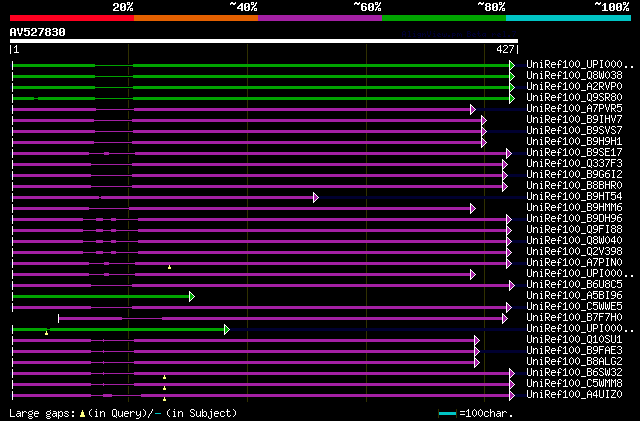Click the arrowhead ending the B7F7H0 alignment

[505, 319]
